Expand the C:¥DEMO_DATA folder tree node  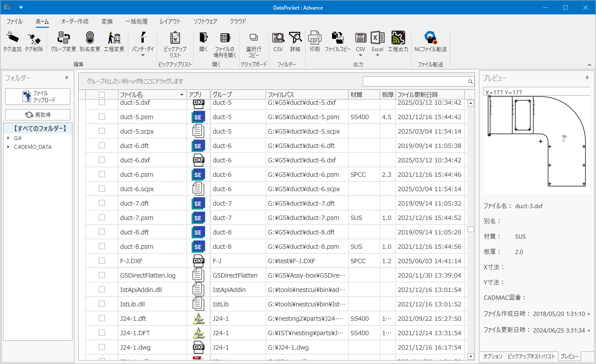[8, 147]
